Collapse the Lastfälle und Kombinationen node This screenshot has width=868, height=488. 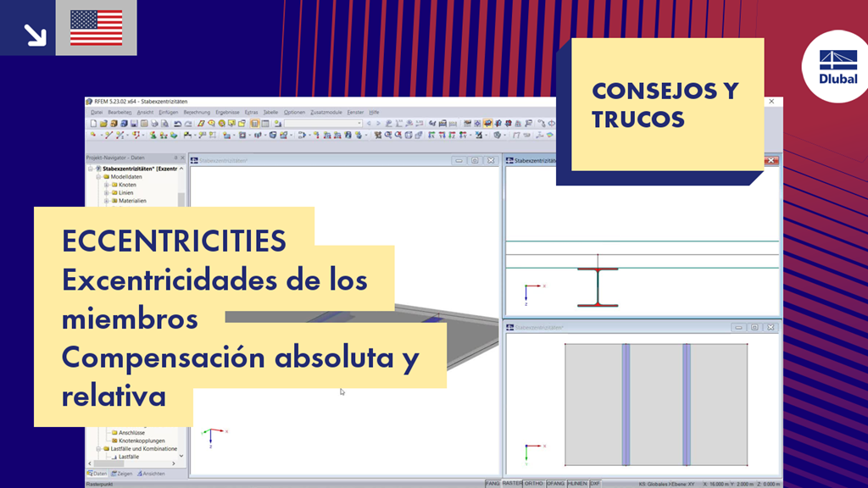98,449
